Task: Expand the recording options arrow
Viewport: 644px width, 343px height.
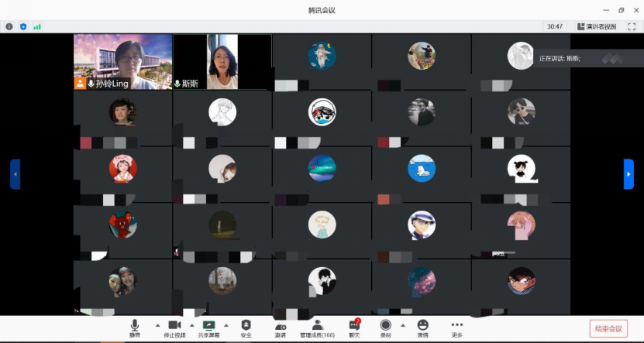Action: [x=404, y=325]
